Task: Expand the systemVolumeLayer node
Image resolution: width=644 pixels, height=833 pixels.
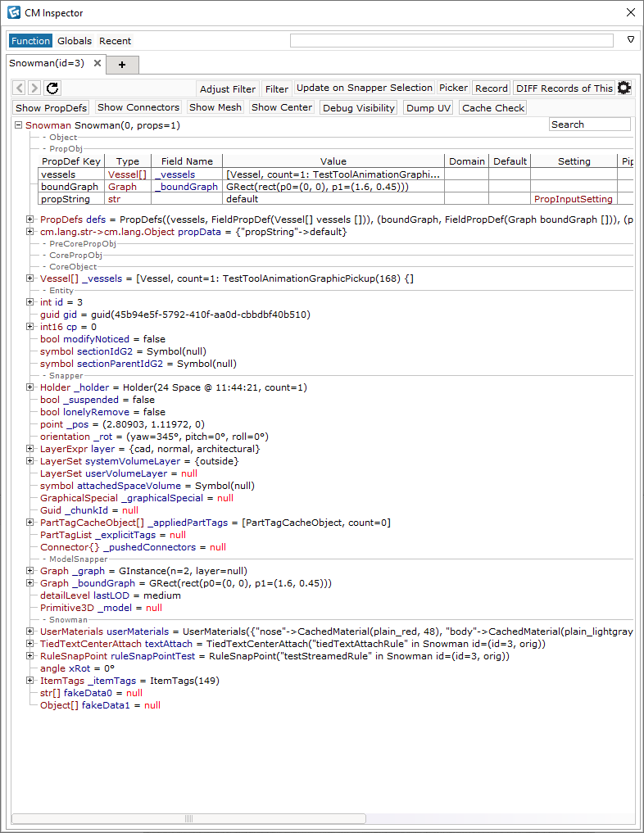Action: tap(29, 461)
